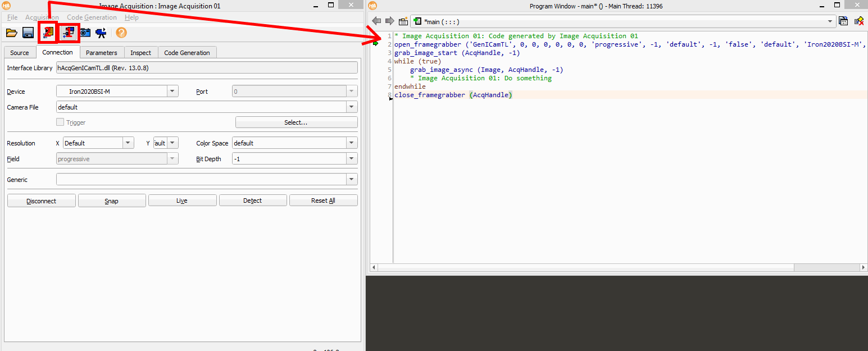Click the edit procedure interface icon
Screen dimensions: 868x351
[x=403, y=21]
